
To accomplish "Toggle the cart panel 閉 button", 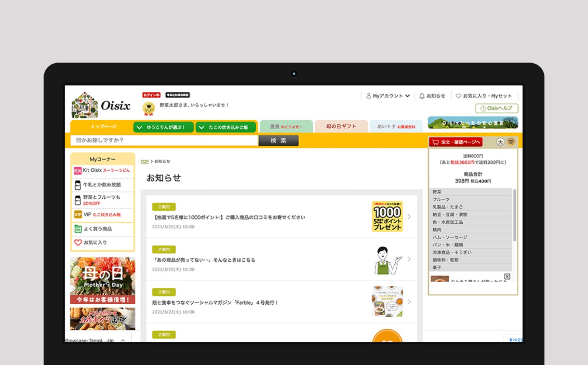I will (x=511, y=142).
